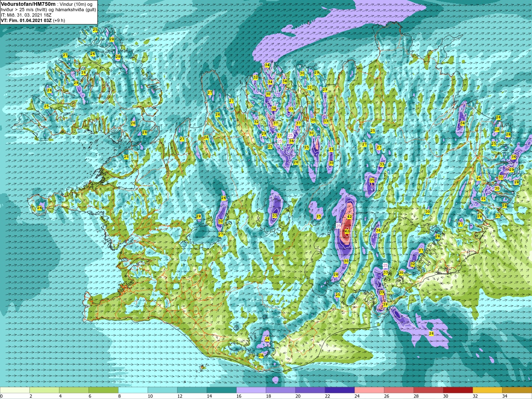
Task: Pick the ochre above-34 m/s legend swatch
Action: tap(517, 390)
